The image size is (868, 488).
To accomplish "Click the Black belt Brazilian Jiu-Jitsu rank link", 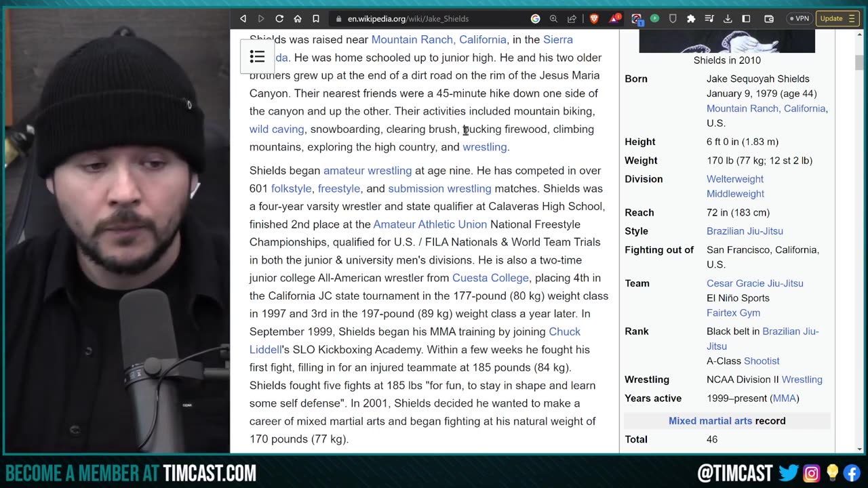I will point(763,338).
